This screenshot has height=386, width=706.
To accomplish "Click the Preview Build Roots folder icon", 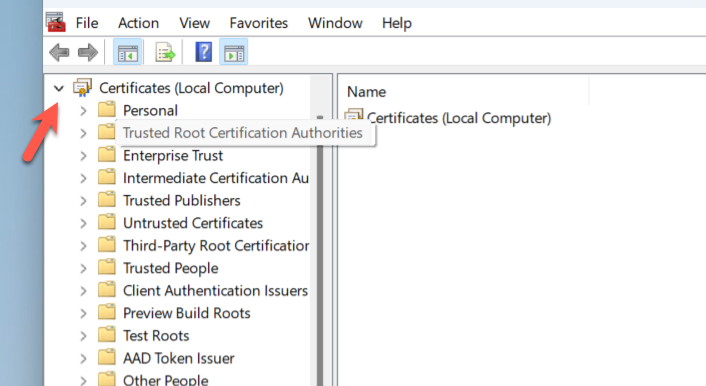I will (x=107, y=312).
